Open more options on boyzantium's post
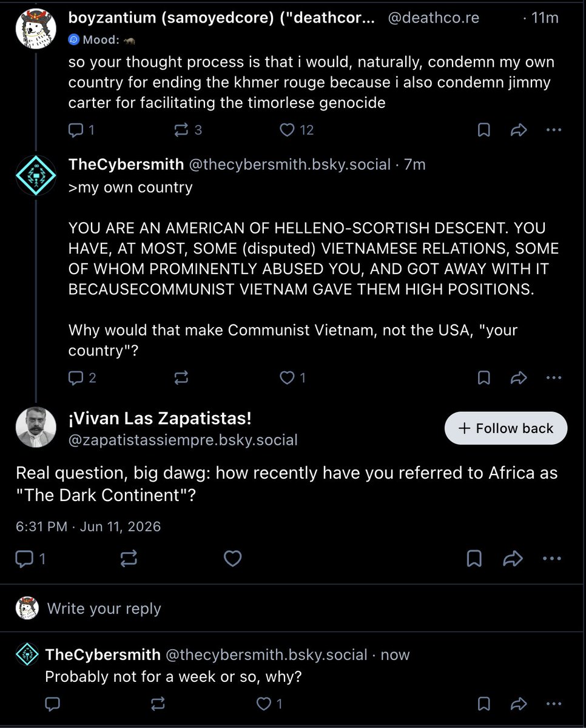 click(554, 130)
